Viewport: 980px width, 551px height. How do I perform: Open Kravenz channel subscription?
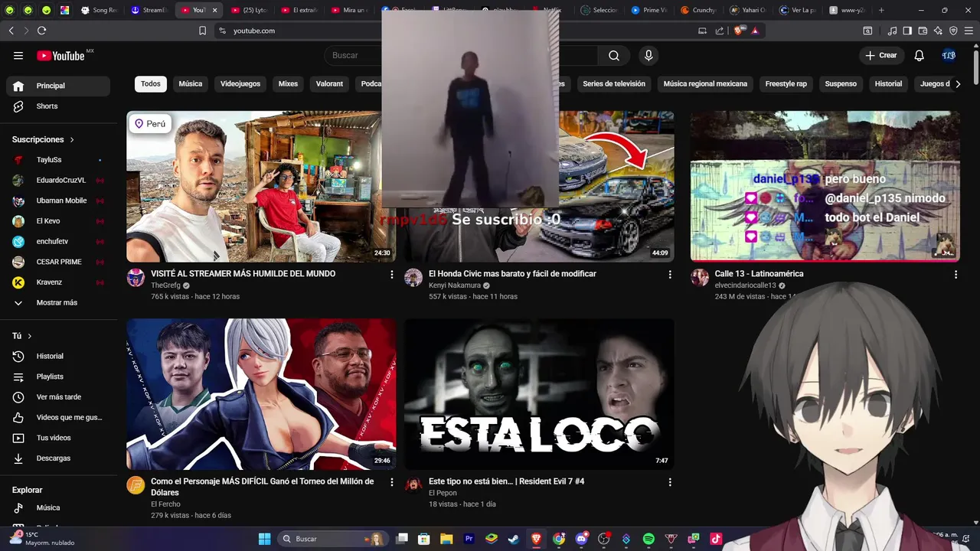[x=58, y=282]
